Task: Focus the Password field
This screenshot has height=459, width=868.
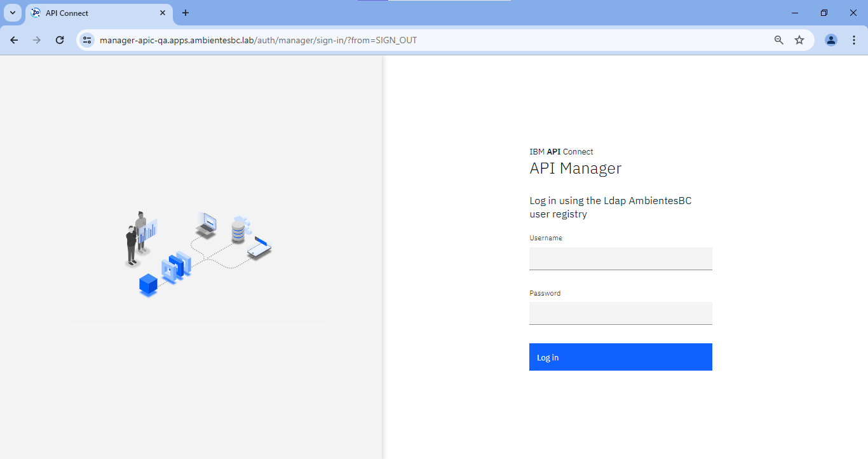Action: pos(621,313)
